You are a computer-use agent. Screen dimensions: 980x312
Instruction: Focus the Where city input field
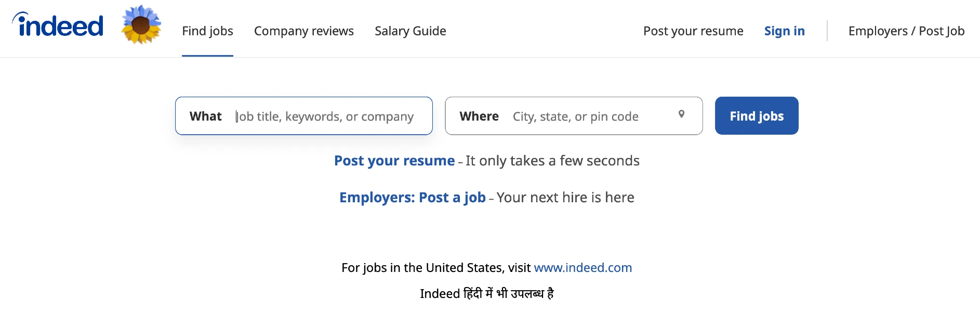pos(592,116)
